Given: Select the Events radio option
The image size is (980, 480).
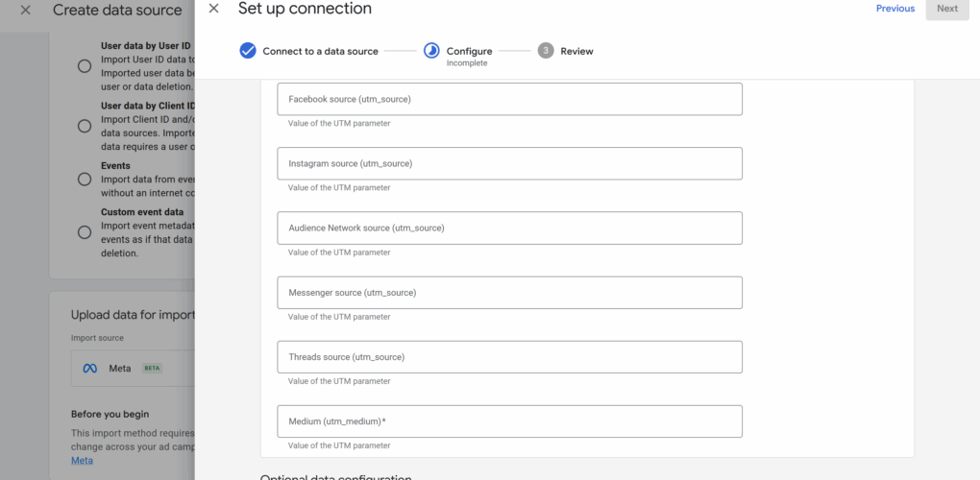Looking at the screenshot, I should 85,179.
